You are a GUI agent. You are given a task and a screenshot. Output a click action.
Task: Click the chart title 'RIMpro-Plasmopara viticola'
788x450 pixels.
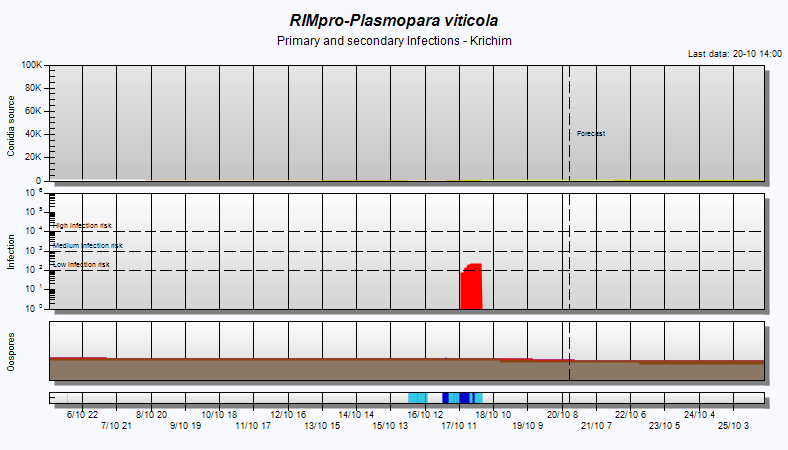[393, 21]
